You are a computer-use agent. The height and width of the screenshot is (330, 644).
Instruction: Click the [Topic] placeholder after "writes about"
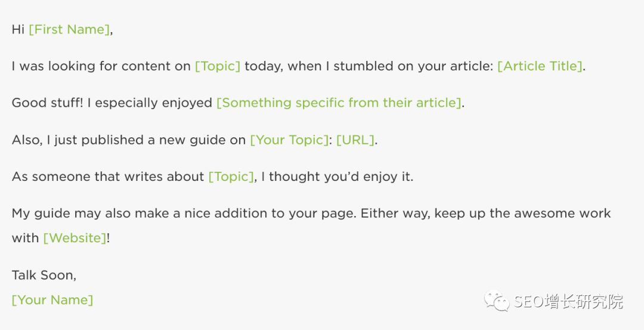click(x=231, y=177)
